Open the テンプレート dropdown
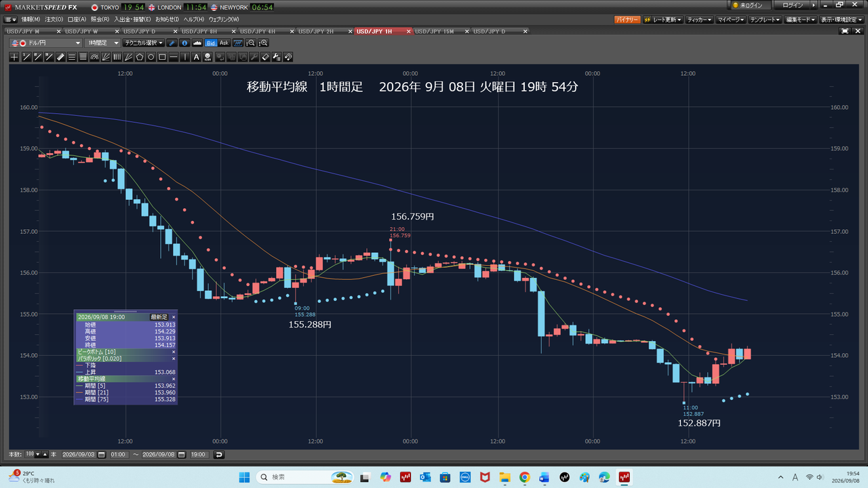Screen dimensions: 868x488 pos(766,20)
